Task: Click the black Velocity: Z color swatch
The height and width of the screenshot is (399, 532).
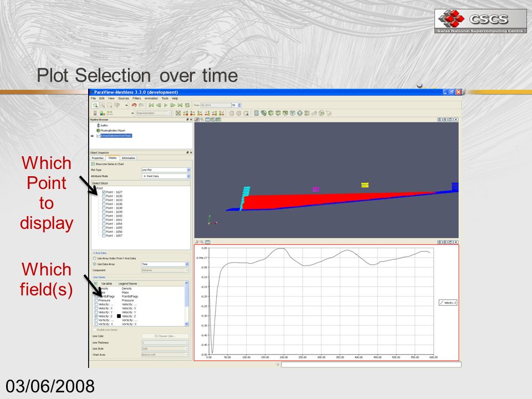Action: click(x=119, y=316)
